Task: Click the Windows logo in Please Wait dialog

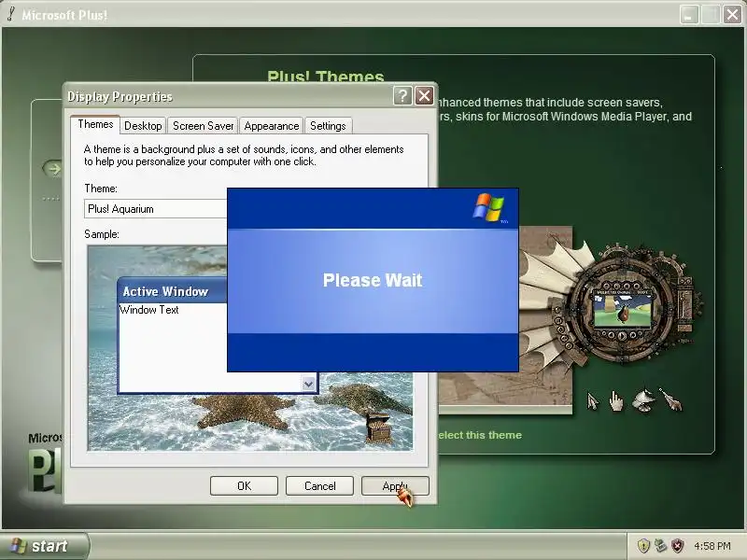Action: [488, 207]
